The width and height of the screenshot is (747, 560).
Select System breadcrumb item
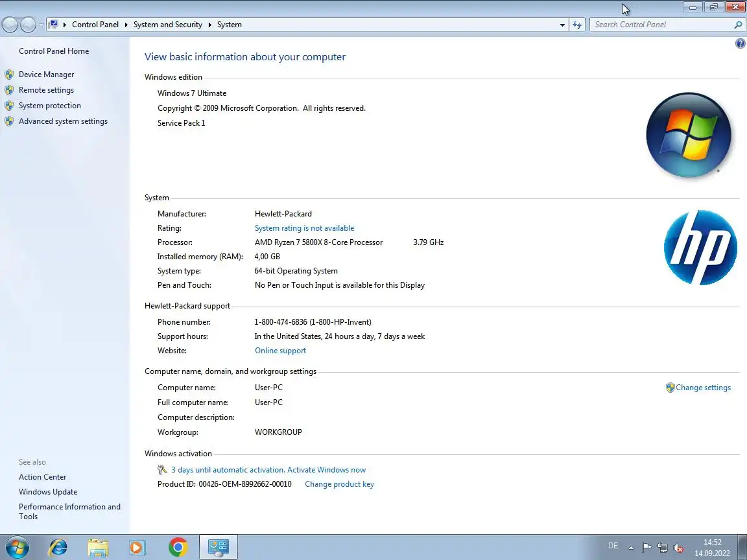pyautogui.click(x=229, y=25)
